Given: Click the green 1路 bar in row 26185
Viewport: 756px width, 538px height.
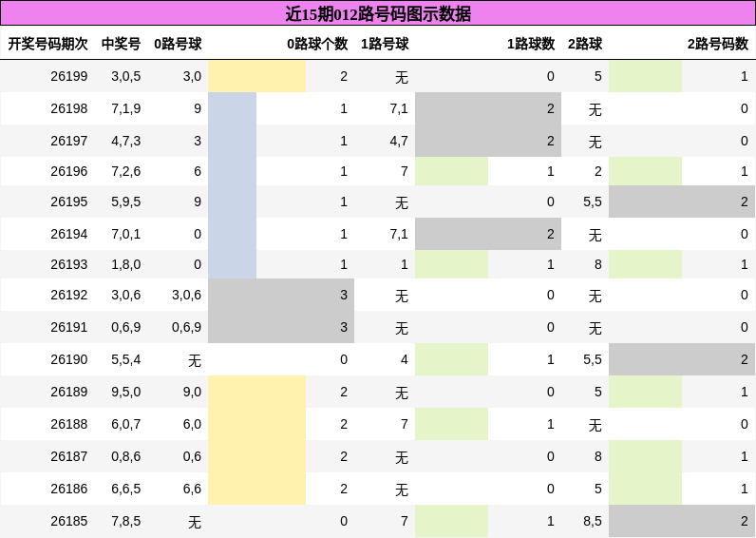Looking at the screenshot, I should 451,521.
